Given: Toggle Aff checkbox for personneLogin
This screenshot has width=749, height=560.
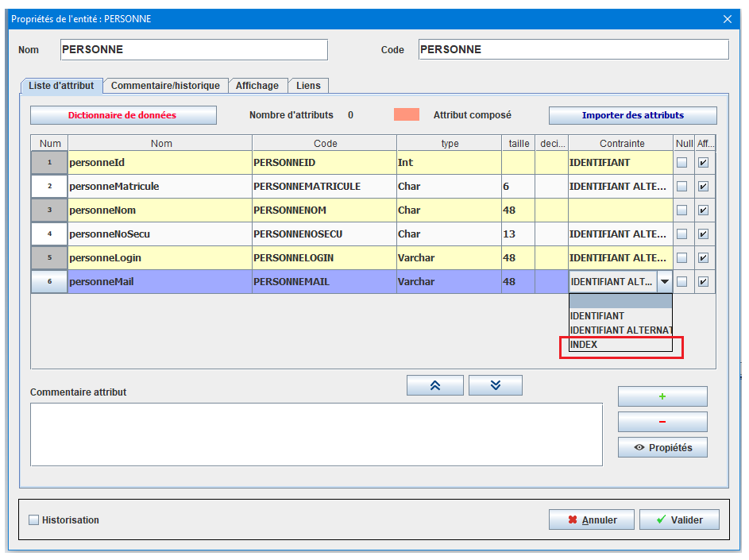Looking at the screenshot, I should [x=703, y=258].
